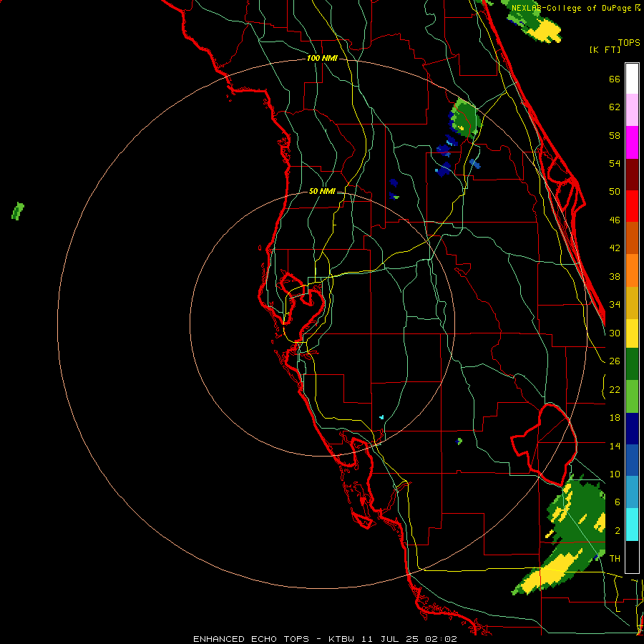Click the "100 NMI" range ring label
This screenshot has width=644, height=644.
pos(322,59)
